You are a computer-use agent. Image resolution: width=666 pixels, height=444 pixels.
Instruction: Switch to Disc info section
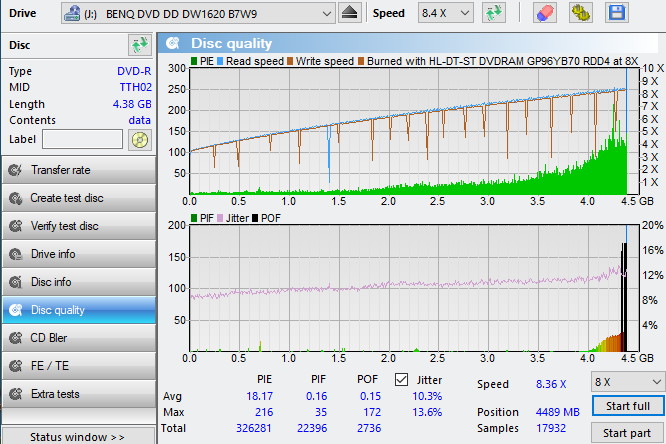point(78,282)
